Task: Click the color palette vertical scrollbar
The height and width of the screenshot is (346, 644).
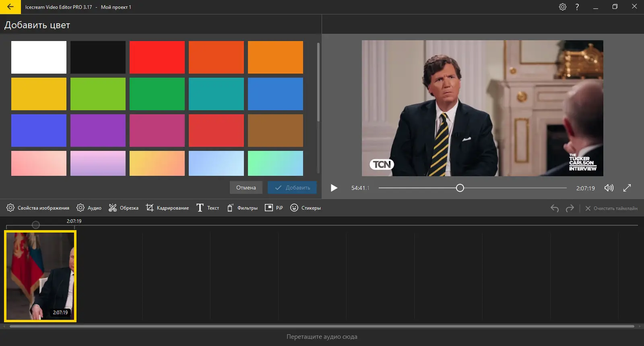Action: [318, 82]
